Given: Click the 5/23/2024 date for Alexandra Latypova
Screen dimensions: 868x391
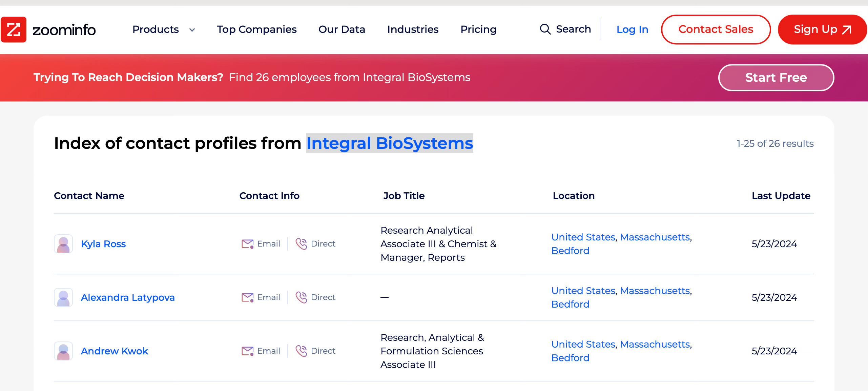Looking at the screenshot, I should [774, 297].
